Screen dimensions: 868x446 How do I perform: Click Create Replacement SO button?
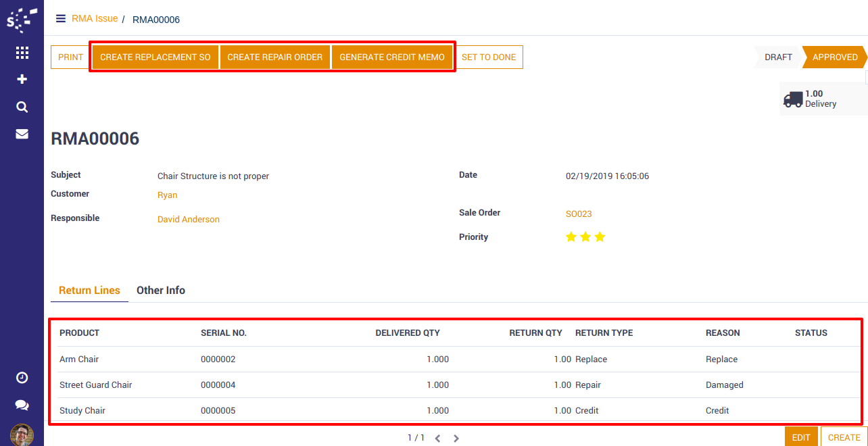(155, 57)
